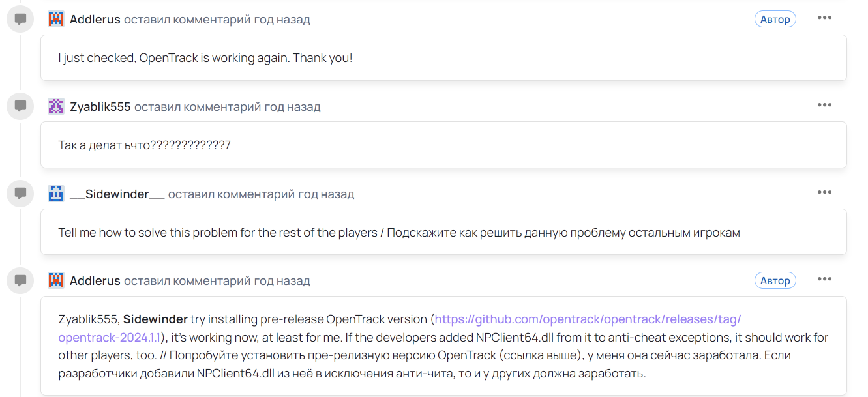Click the Zyablik555 username link
This screenshot has width=868, height=397.
(x=100, y=107)
